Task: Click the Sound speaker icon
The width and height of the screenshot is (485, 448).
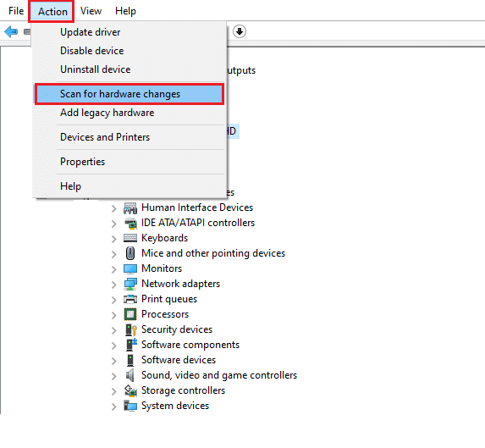Action: point(130,375)
